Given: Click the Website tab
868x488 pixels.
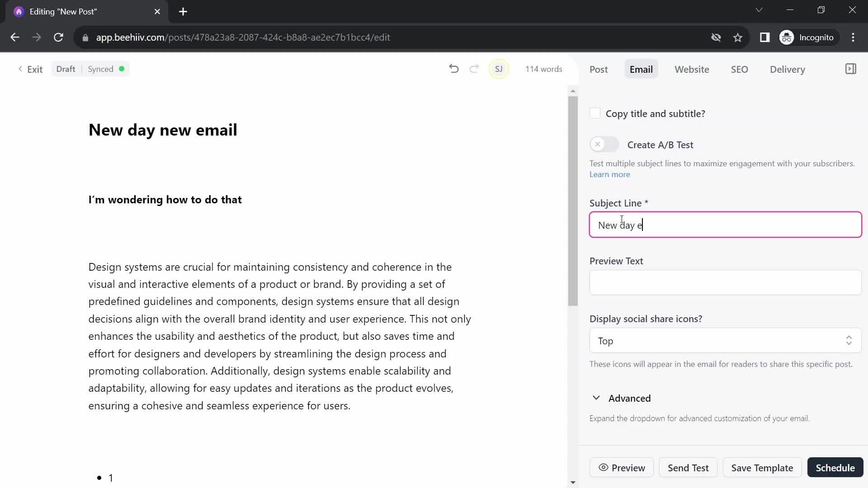Looking at the screenshot, I should (692, 69).
